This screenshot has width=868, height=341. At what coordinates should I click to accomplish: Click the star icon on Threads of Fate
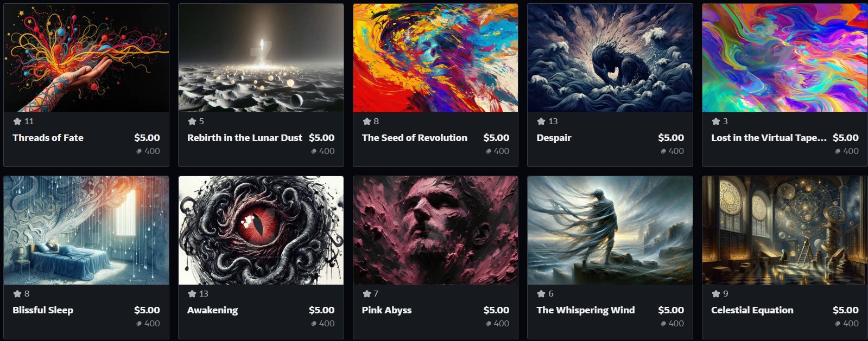[17, 121]
